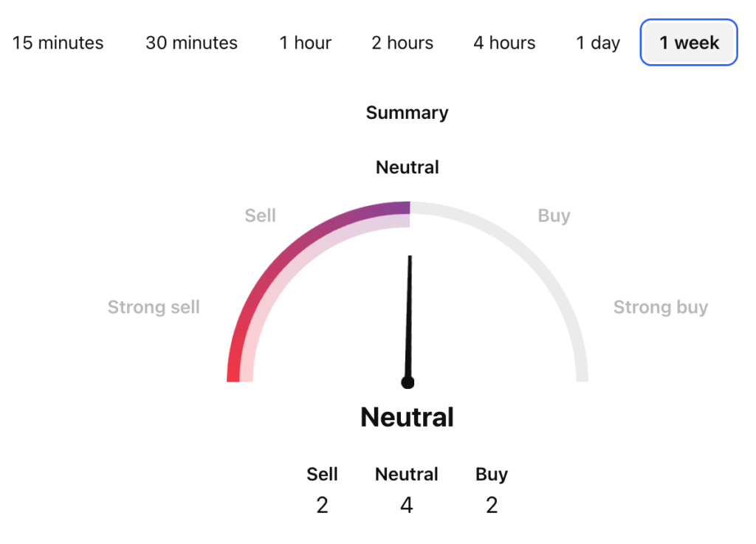Click the needle's black pivot dot

[408, 382]
